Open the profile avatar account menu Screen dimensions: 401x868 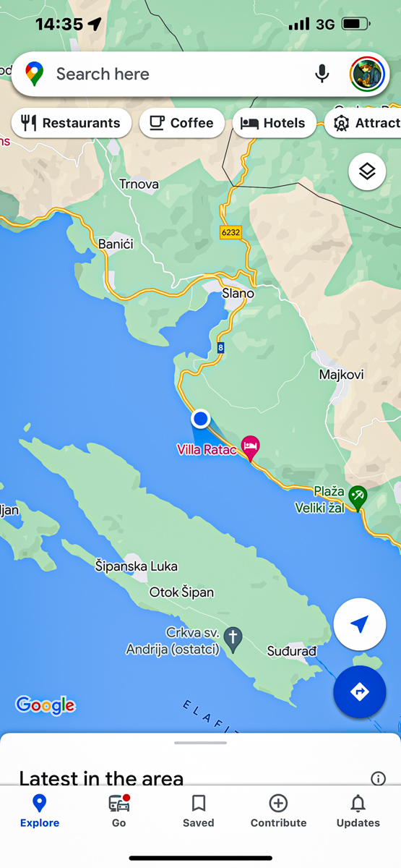click(x=367, y=74)
